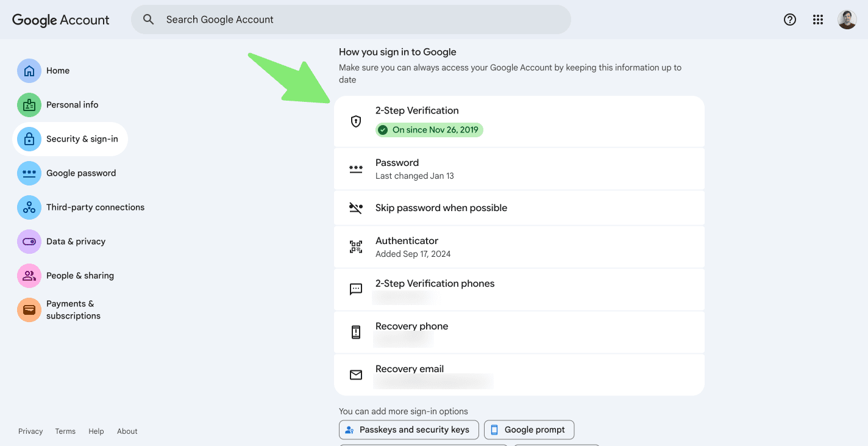
Task: Click the Personal info badge icon
Action: point(29,105)
